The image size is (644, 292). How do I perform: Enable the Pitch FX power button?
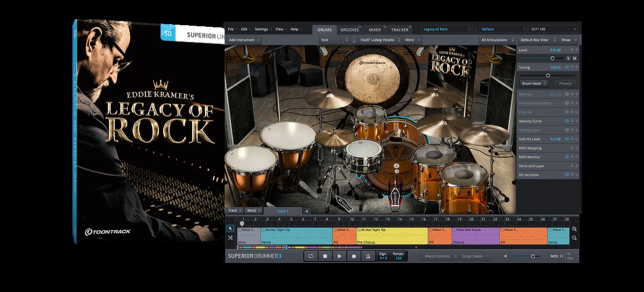[567, 112]
